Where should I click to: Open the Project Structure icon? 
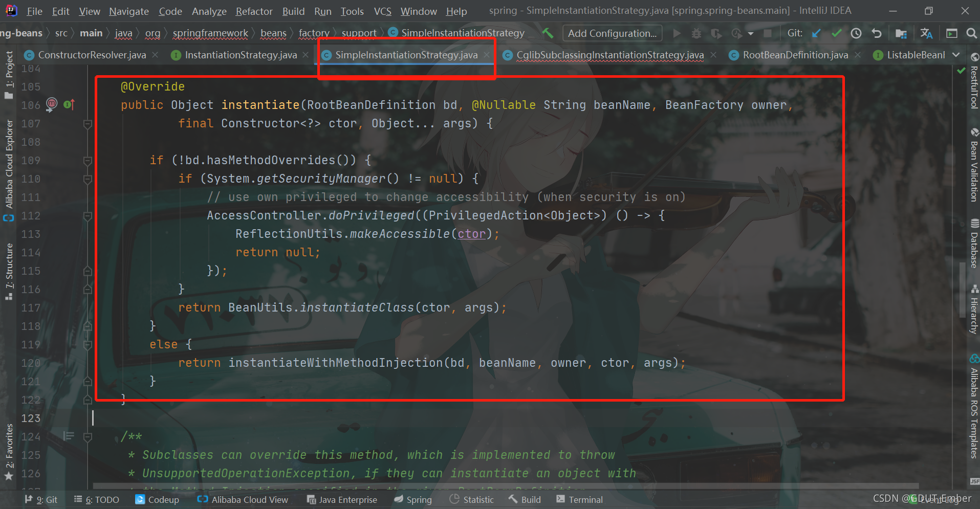click(x=901, y=33)
